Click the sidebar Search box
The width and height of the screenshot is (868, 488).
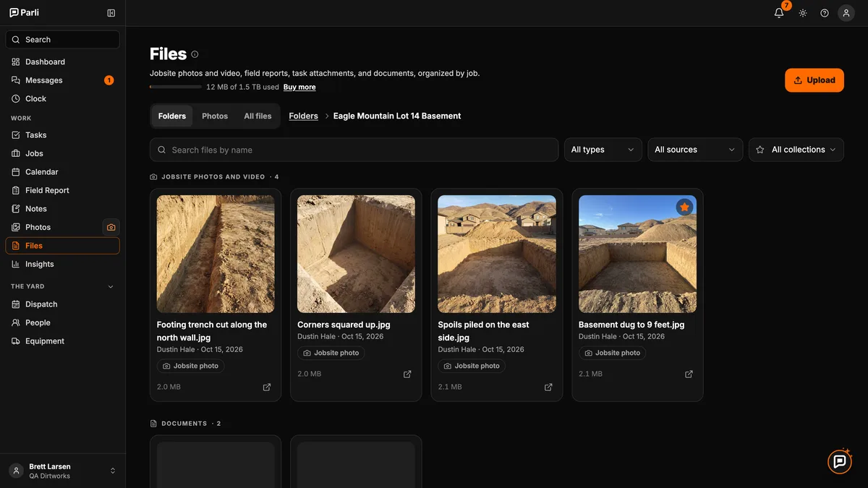pos(62,40)
